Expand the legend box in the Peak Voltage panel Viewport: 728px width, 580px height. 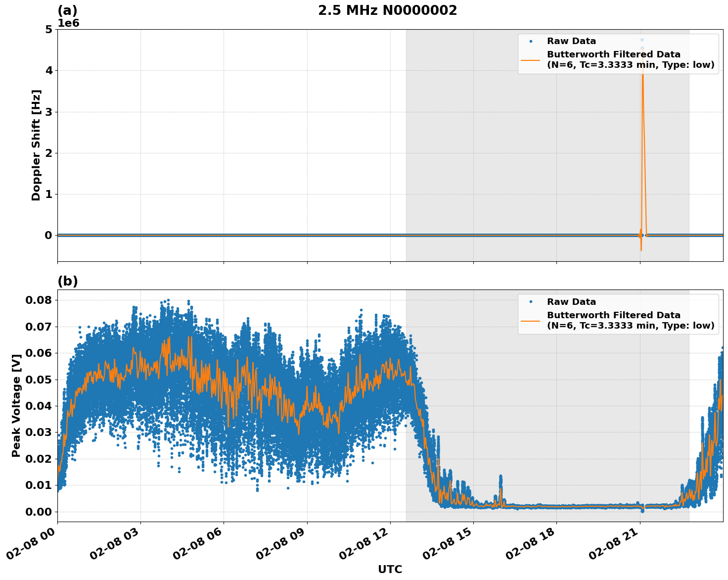pyautogui.click(x=618, y=315)
